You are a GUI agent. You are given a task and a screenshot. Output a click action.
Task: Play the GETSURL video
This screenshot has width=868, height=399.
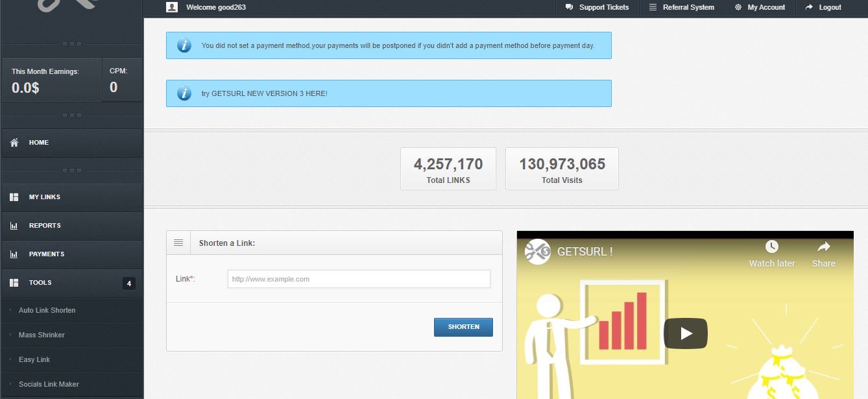(686, 333)
